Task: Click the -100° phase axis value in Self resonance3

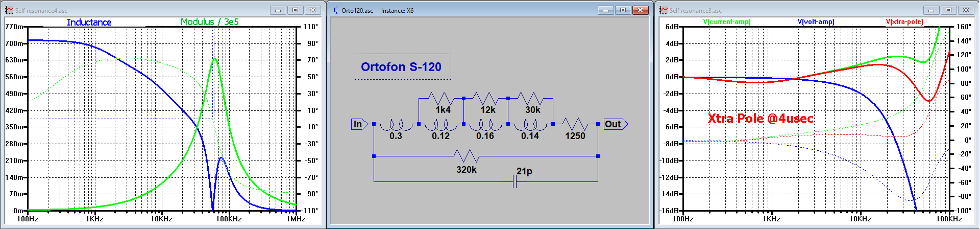Action: click(x=963, y=211)
